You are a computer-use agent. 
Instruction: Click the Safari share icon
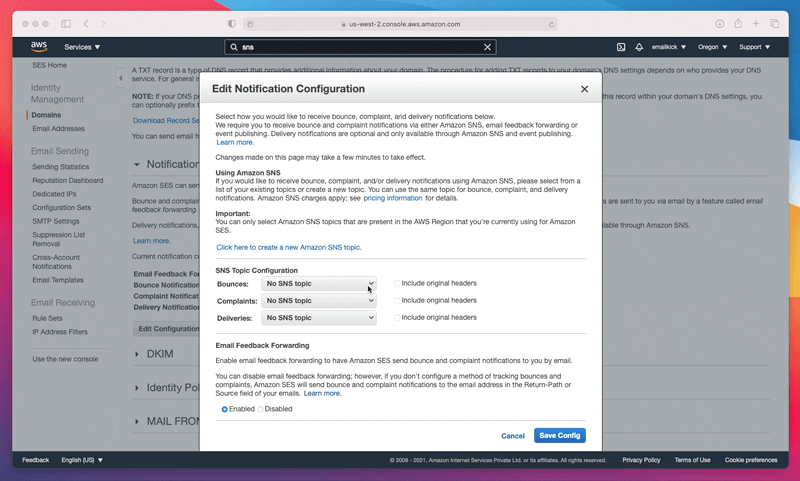pyautogui.click(x=738, y=23)
